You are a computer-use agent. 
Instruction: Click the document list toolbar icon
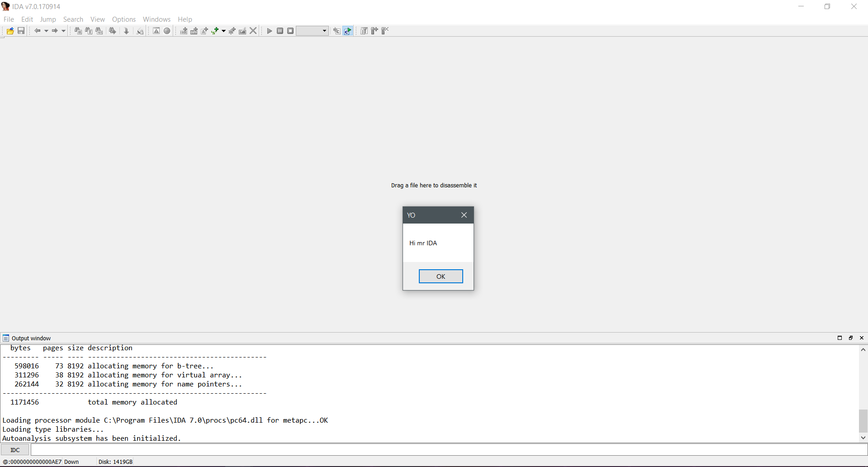[x=364, y=31]
